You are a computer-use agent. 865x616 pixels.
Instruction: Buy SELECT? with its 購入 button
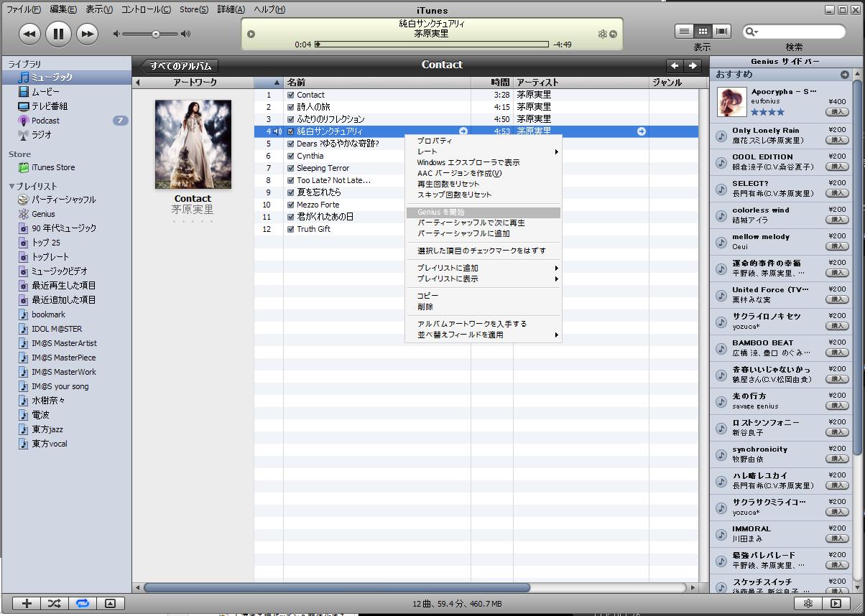coord(836,193)
